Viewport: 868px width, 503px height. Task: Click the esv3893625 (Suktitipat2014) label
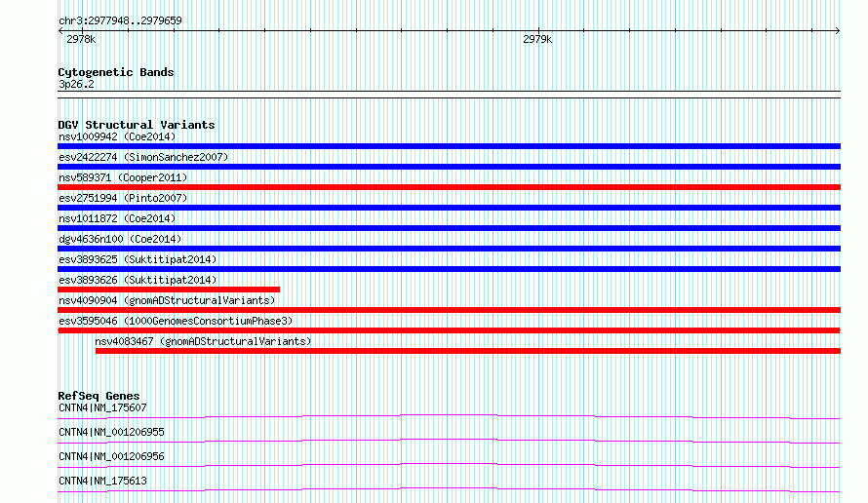pyautogui.click(x=138, y=259)
